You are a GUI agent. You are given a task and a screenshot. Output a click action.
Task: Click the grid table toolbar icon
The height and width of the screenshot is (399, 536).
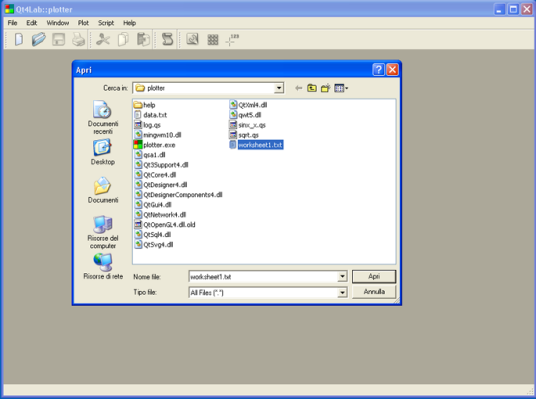[213, 40]
